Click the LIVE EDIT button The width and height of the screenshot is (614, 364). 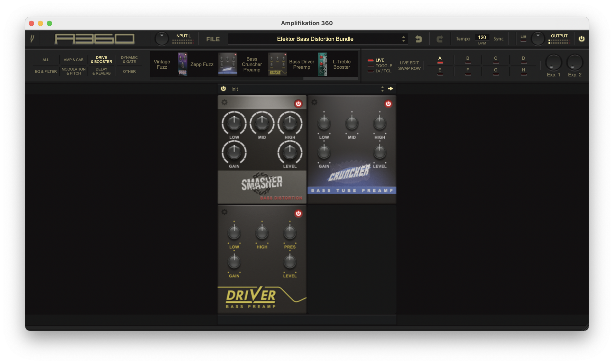coord(410,63)
